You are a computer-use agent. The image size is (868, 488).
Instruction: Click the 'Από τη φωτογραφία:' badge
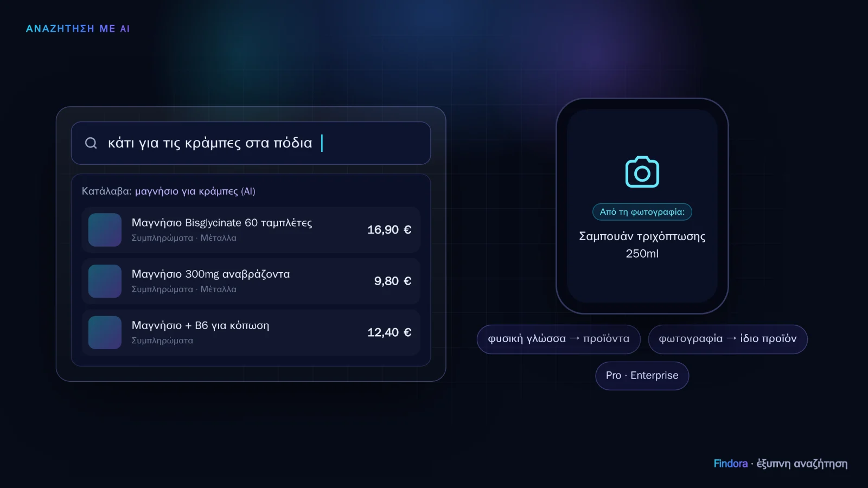642,212
